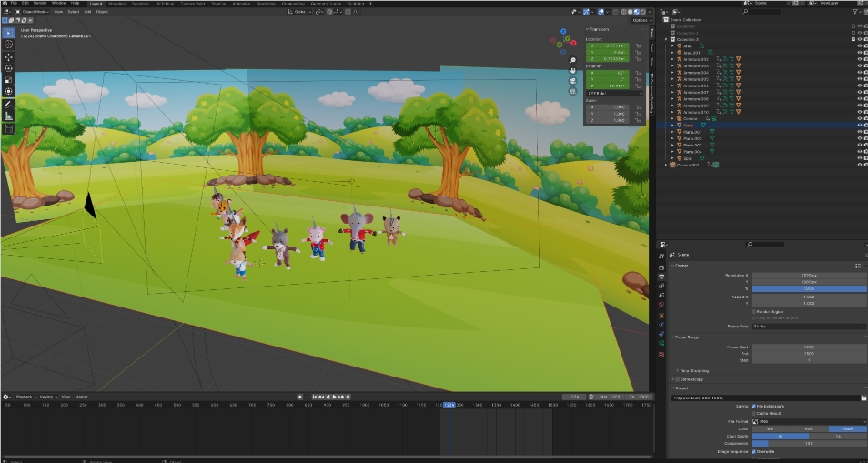Open the viewport Add menu
868x463 pixels.
pyautogui.click(x=87, y=12)
